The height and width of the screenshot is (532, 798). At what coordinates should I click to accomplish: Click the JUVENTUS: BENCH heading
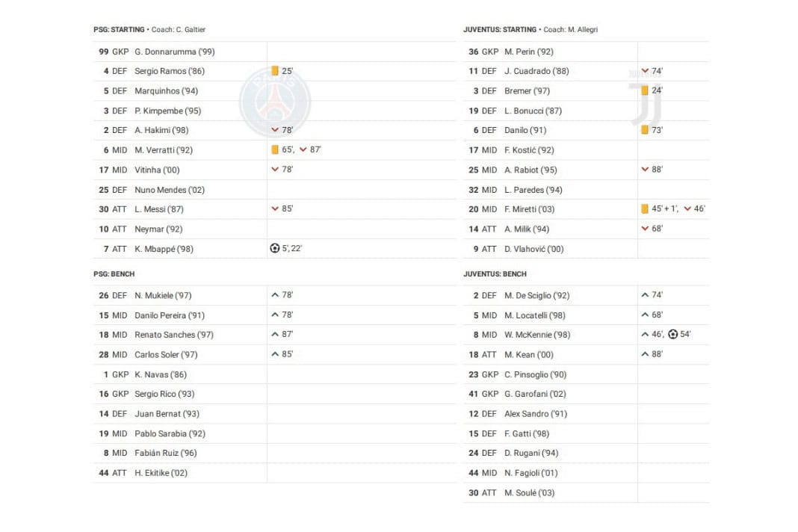[x=495, y=274]
